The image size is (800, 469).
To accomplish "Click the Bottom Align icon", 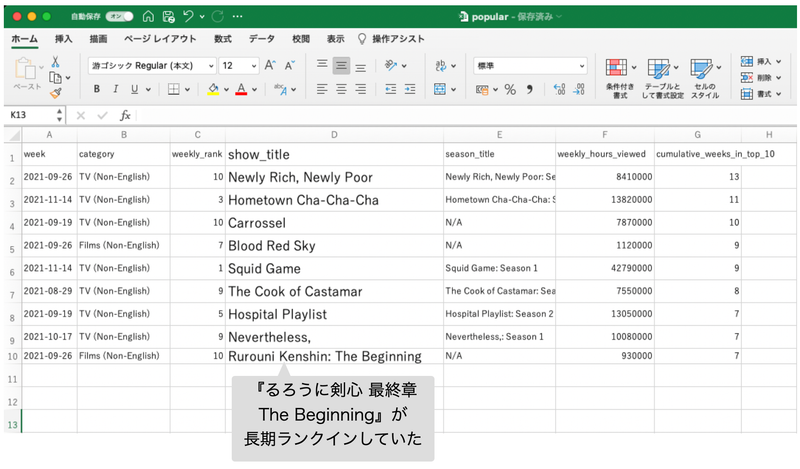I will 361,66.
